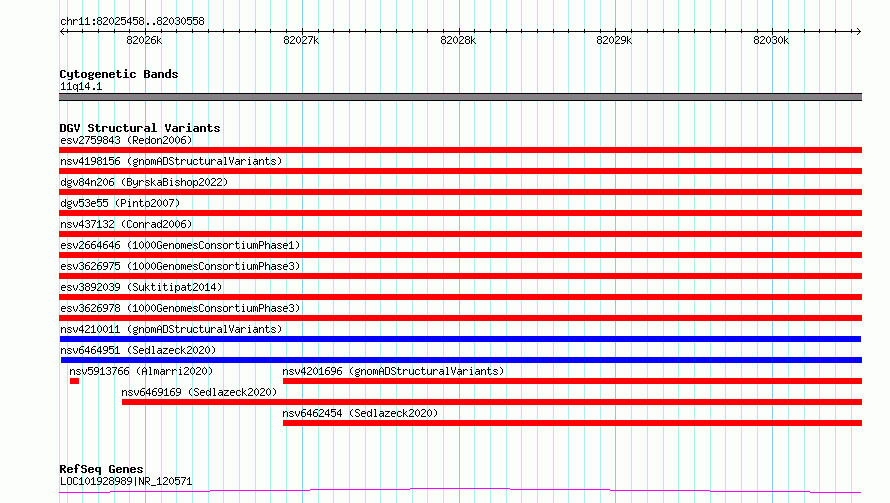Image resolution: width=890 pixels, height=503 pixels.
Task: Click the 82027k ruler tick label
Action: [x=301, y=40]
